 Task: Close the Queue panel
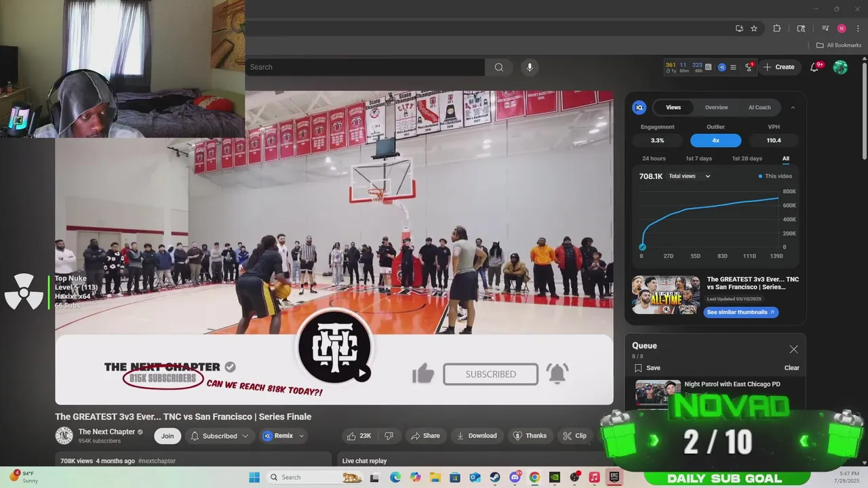793,349
